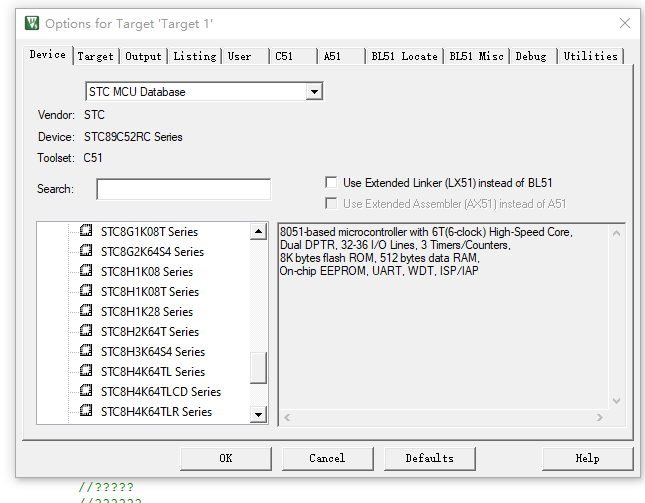
Task: Select STC8H1K08 Series entry
Action: (147, 272)
